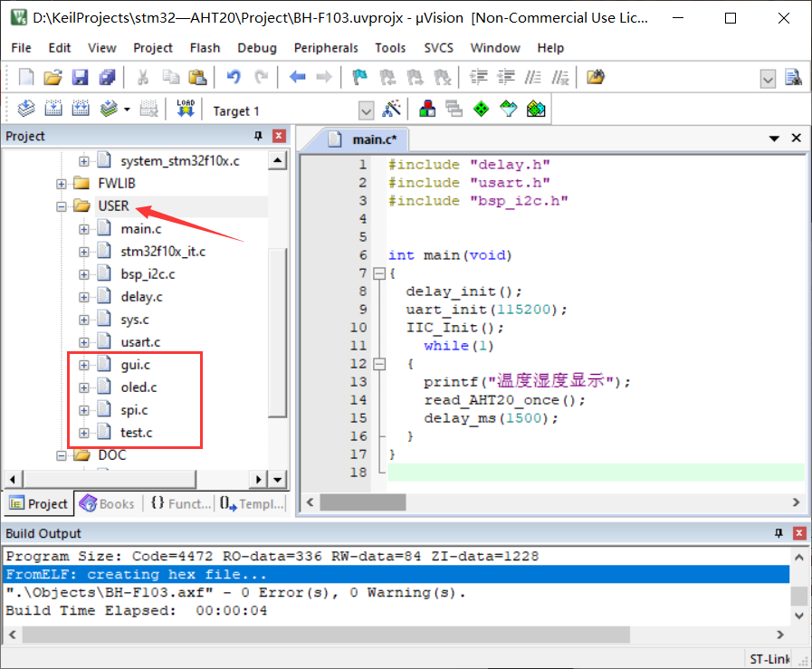
Task: Navigate backwards with blue left arrow
Action: pos(297,77)
